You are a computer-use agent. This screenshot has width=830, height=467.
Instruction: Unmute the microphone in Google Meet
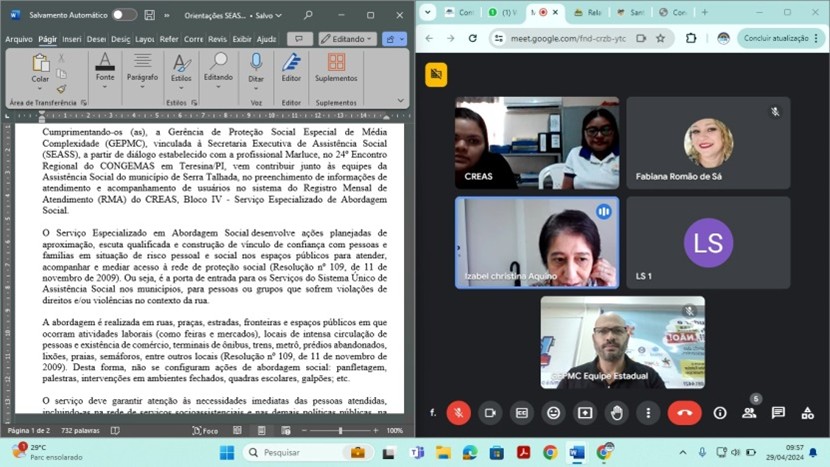tap(459, 412)
